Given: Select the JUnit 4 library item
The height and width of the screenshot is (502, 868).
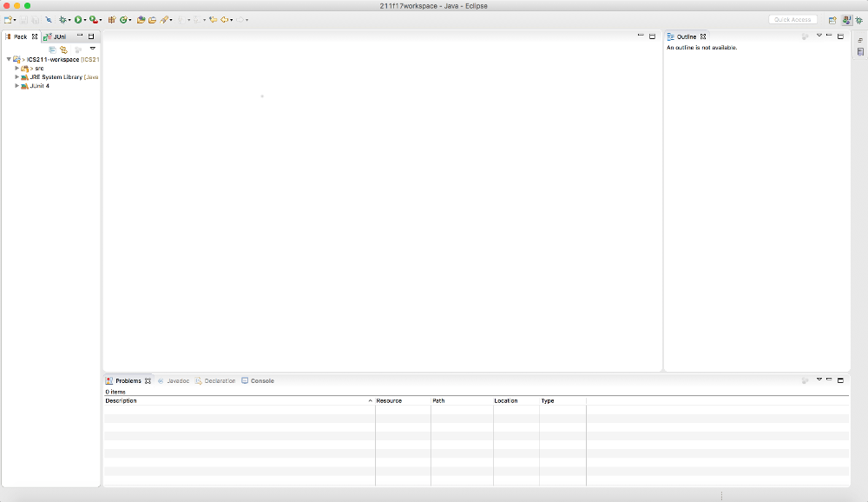Looking at the screenshot, I should tap(39, 86).
